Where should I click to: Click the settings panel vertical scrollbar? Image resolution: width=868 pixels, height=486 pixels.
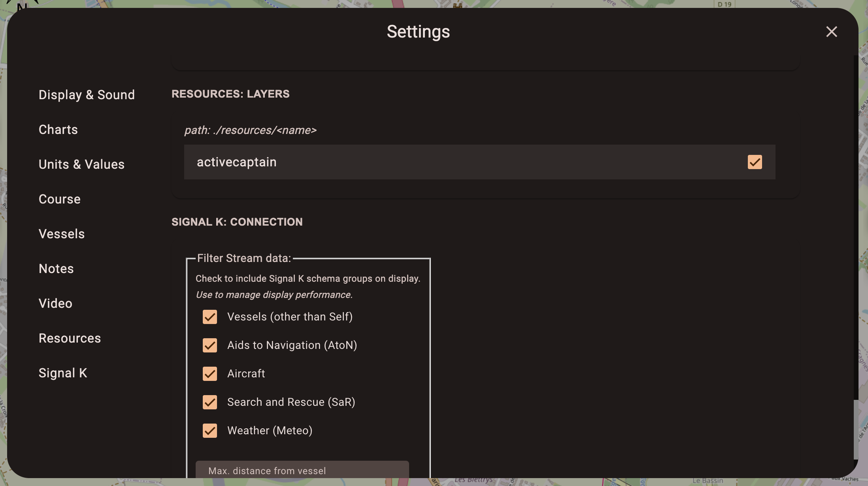tap(856, 429)
